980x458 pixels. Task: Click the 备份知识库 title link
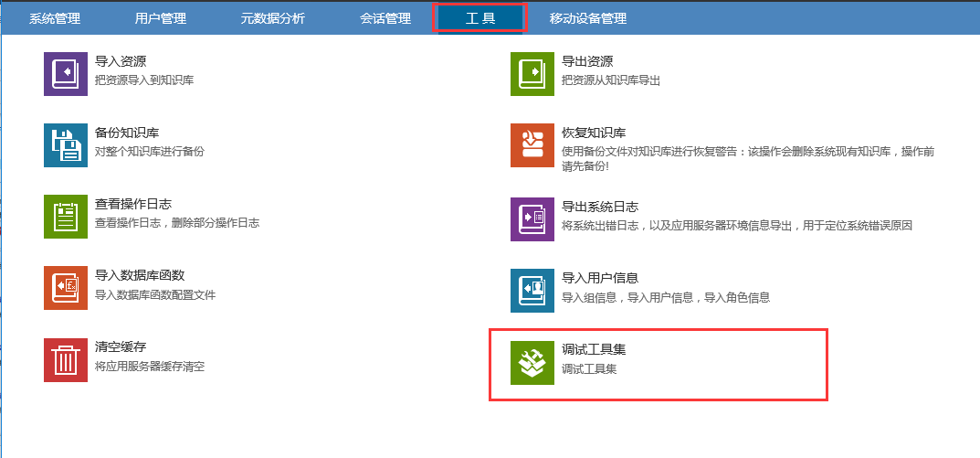pyautogui.click(x=127, y=133)
